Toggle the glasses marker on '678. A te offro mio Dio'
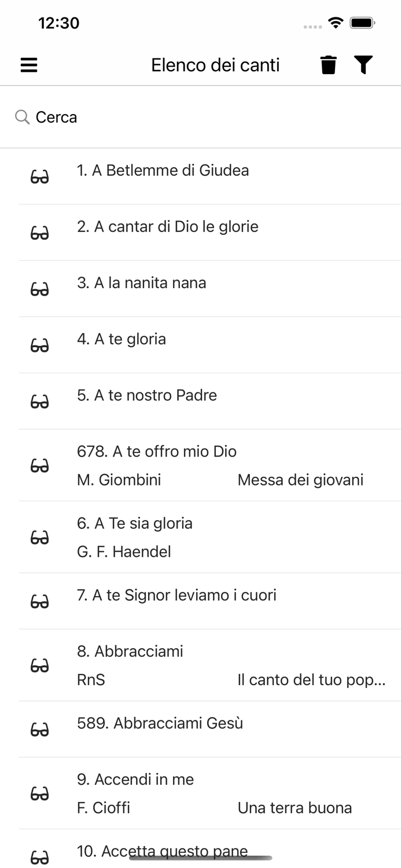The image size is (401, 868). pyautogui.click(x=39, y=465)
